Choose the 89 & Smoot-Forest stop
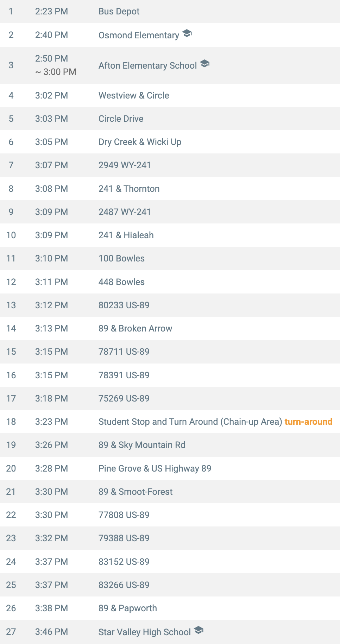The width and height of the screenshot is (340, 644). tap(136, 492)
